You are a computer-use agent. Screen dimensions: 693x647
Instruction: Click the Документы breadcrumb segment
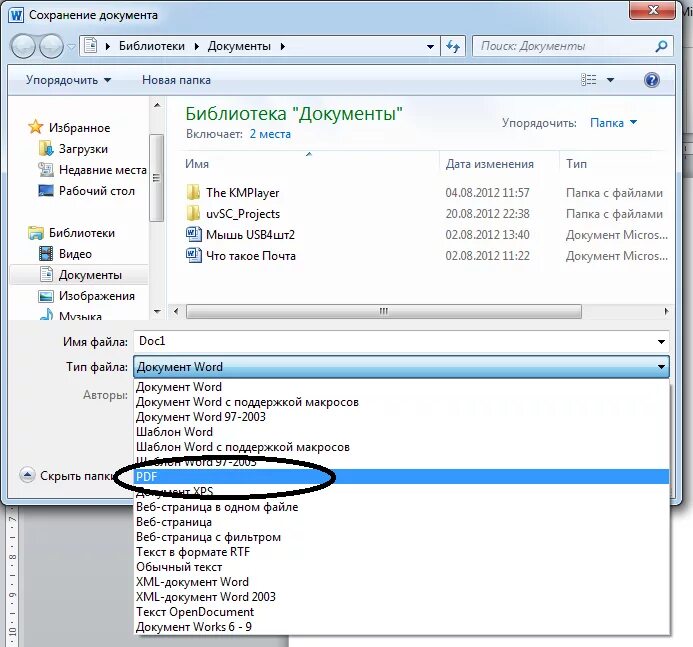pos(239,46)
